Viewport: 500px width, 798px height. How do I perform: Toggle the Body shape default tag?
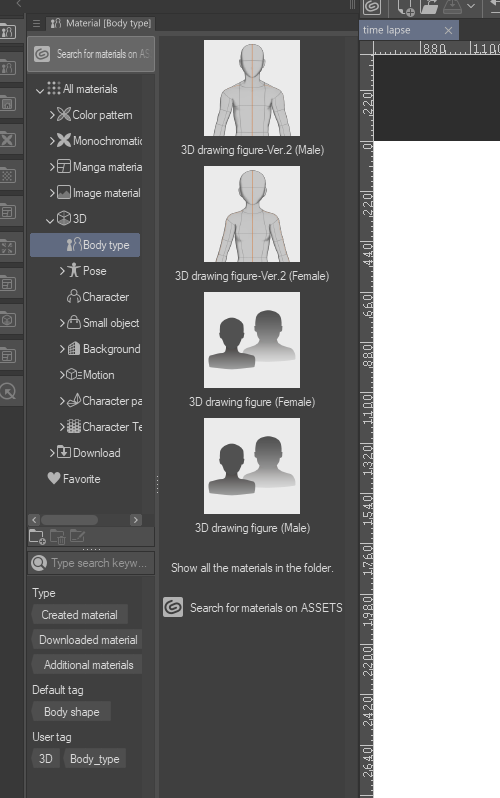(71, 711)
